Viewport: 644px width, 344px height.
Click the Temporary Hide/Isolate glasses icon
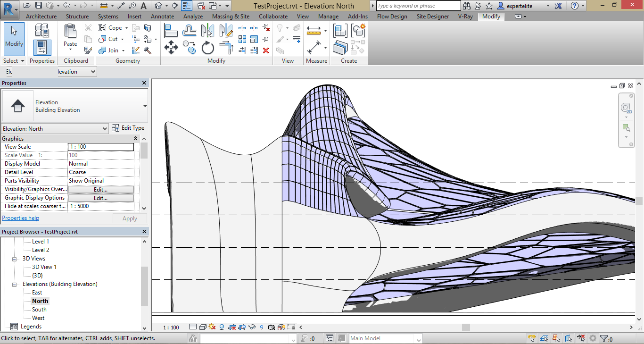click(x=252, y=327)
